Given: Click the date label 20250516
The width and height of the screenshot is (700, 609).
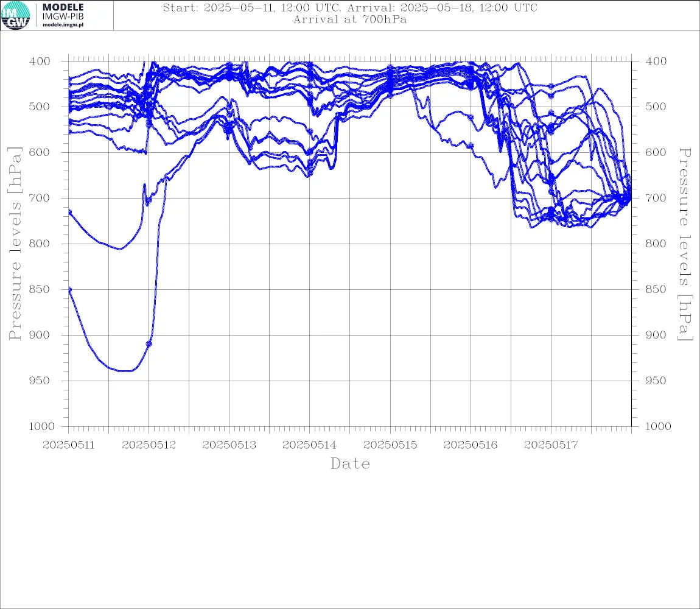Looking at the screenshot, I should click(471, 445).
